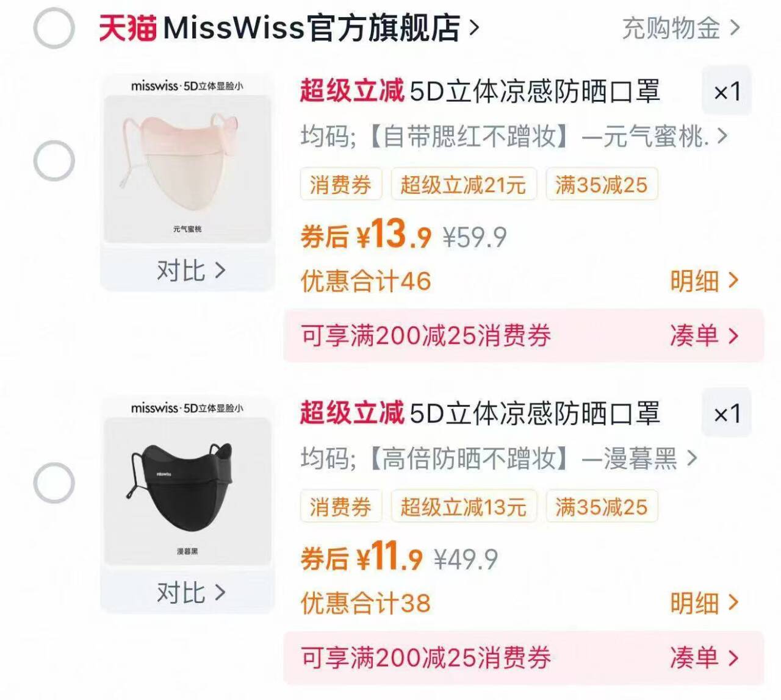Show 明细 discount details for pink mask

coord(705,281)
